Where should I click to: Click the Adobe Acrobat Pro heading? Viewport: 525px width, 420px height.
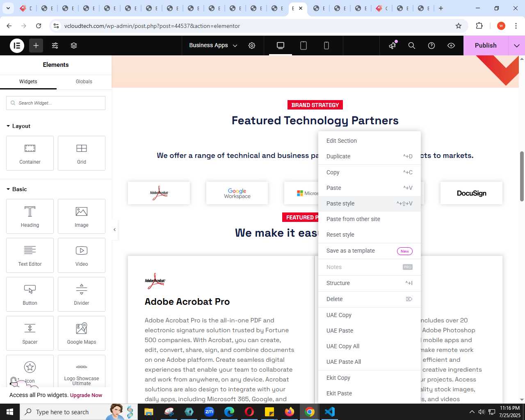pyautogui.click(x=187, y=301)
